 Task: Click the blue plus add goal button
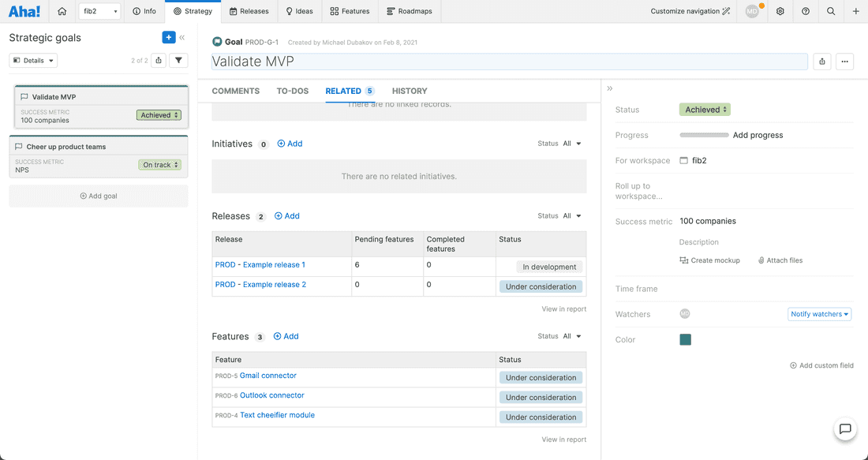tap(168, 37)
